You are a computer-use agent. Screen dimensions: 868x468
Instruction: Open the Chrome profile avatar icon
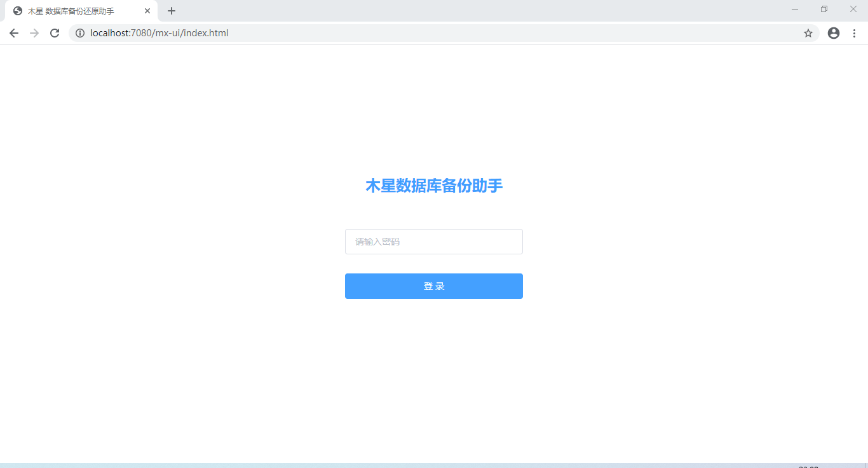click(834, 33)
